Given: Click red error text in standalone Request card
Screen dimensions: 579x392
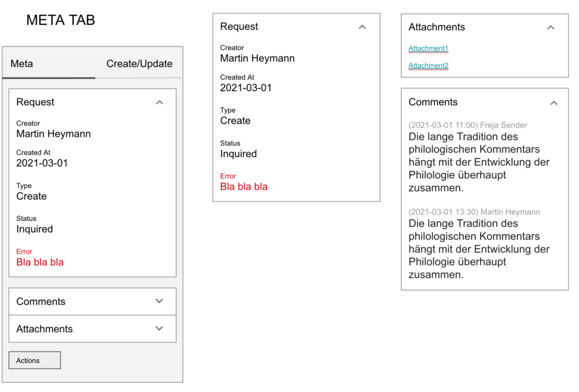Looking at the screenshot, I should click(x=244, y=187).
